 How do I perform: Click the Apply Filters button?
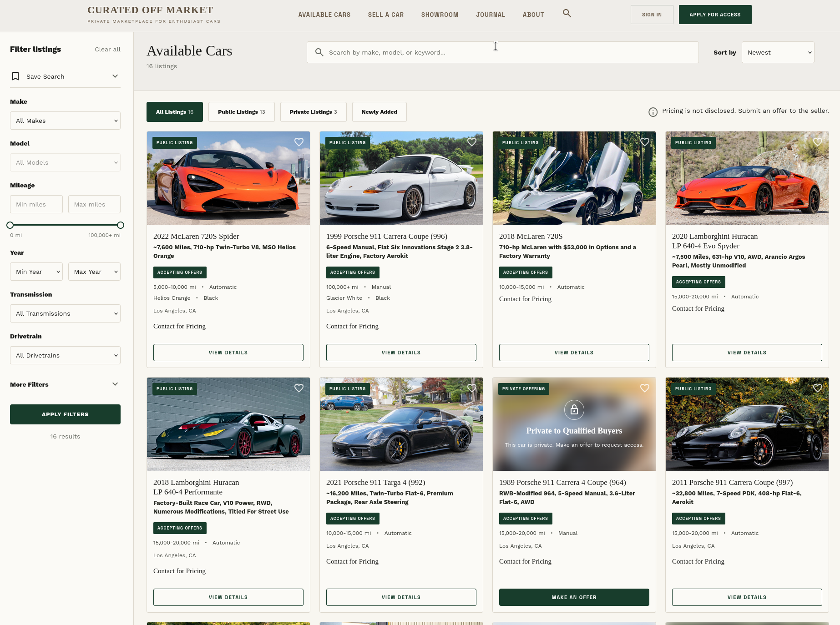pos(65,414)
